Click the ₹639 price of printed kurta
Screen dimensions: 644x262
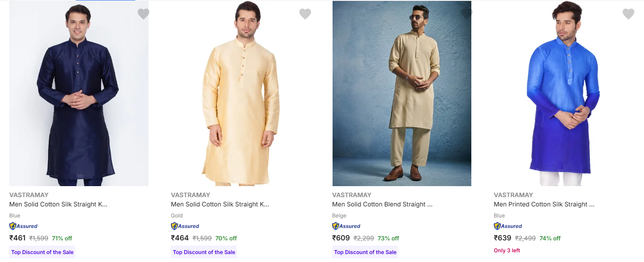point(503,238)
